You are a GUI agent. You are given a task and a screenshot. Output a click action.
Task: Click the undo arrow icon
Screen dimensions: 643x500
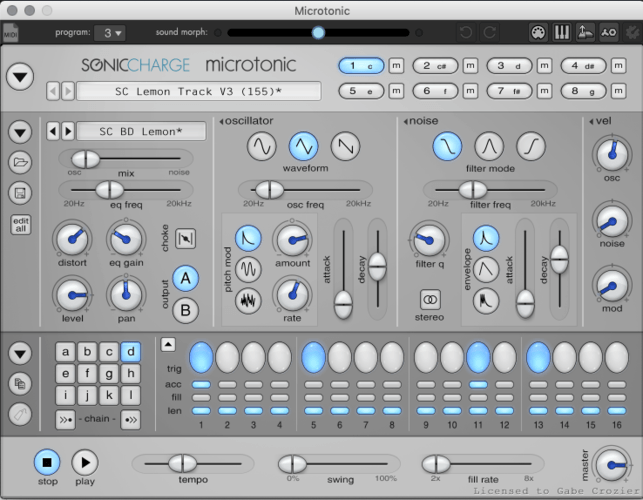click(466, 32)
